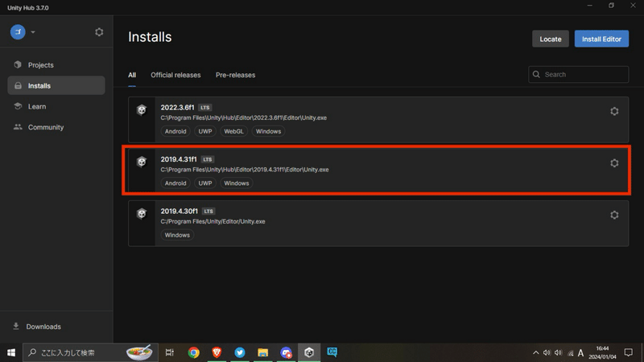
Task: Click the taskbar search box
Action: pyautogui.click(x=90, y=352)
